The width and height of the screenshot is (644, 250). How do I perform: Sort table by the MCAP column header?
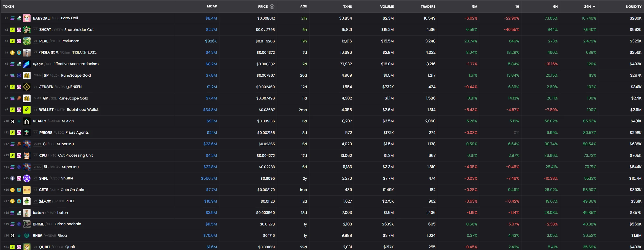(x=212, y=6)
